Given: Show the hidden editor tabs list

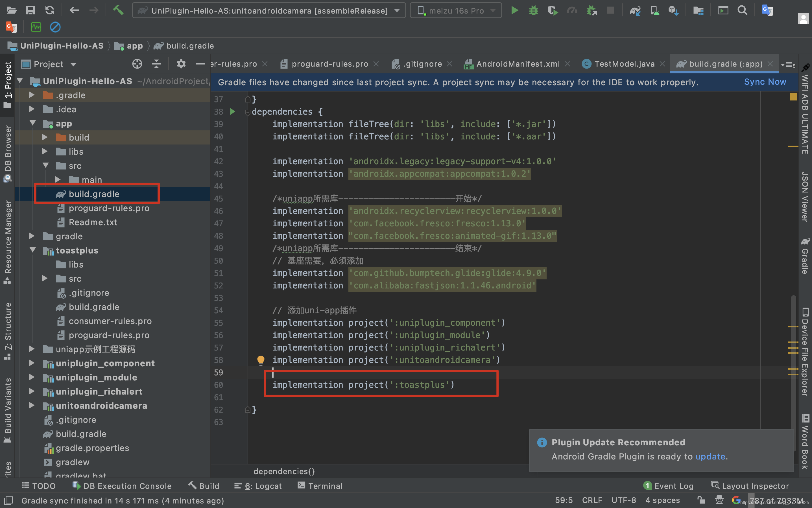Looking at the screenshot, I should pos(788,65).
